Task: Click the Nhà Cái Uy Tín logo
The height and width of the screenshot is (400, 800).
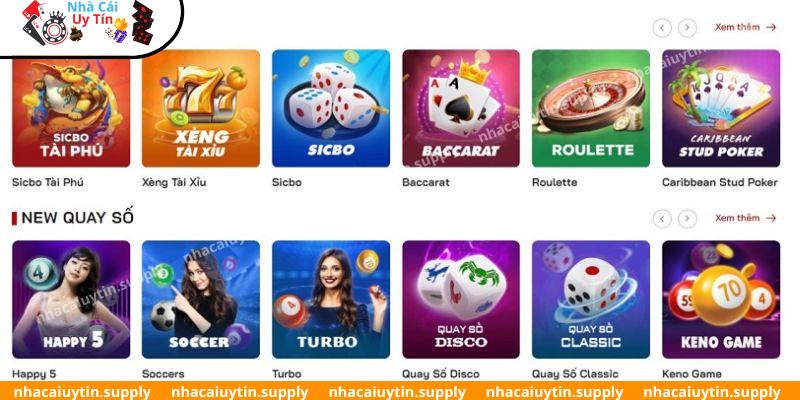Action: (88, 24)
